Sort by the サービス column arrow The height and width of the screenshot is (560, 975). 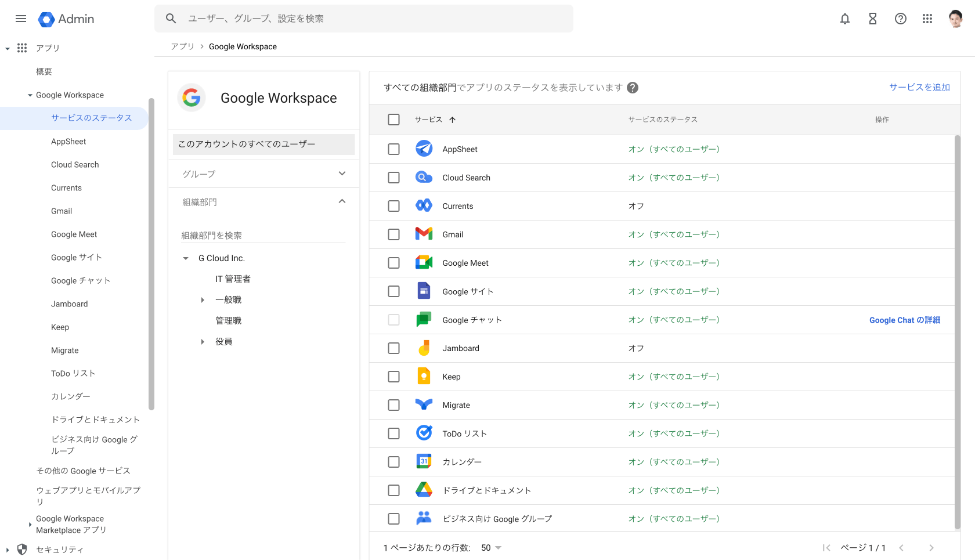click(x=453, y=120)
